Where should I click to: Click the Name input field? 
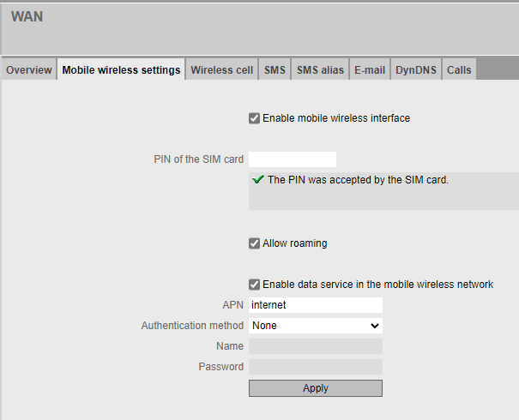click(315, 346)
